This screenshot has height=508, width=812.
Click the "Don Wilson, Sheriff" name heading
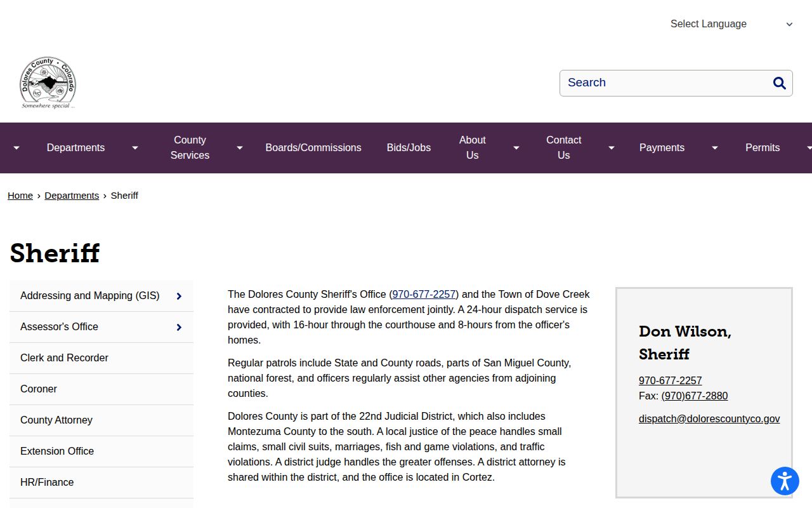pyautogui.click(x=685, y=343)
